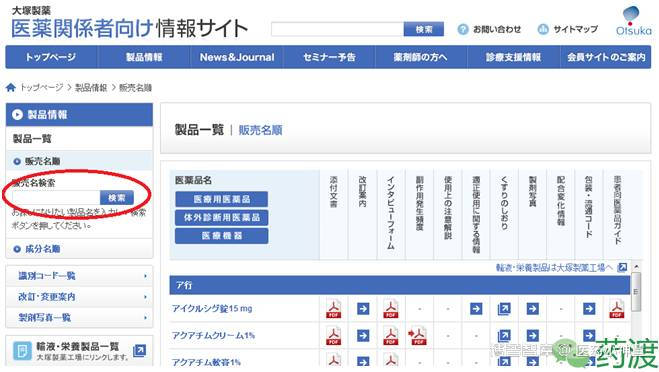The width and height of the screenshot is (659, 372).
Task: Open proper-use information arrow for アイクルシグ錠15 mg
Action: point(476,309)
